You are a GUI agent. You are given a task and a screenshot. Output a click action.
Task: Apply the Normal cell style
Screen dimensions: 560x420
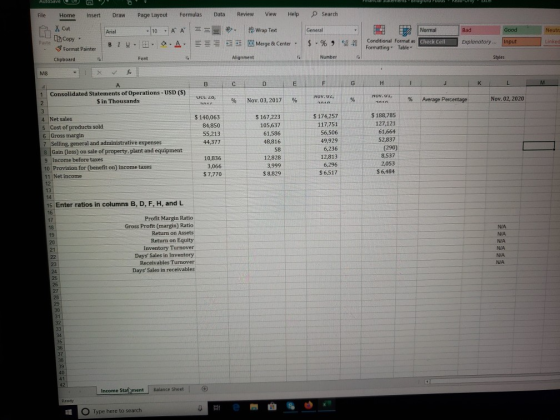click(x=438, y=30)
